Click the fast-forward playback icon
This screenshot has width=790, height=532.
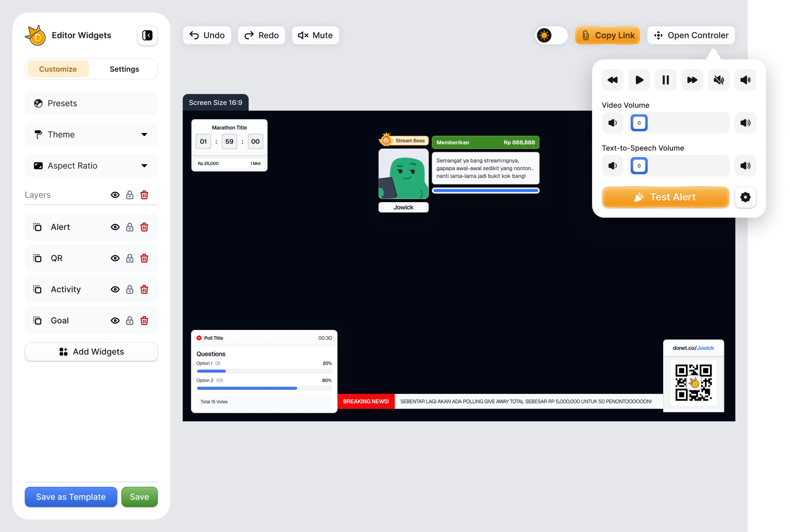click(x=692, y=80)
